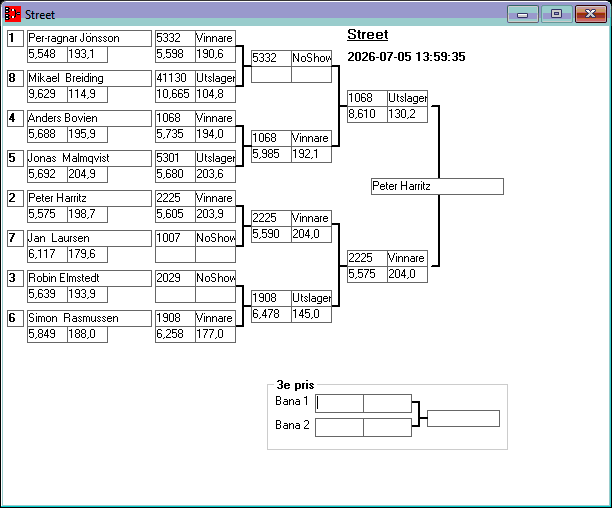
Task: Click semifinal speed 145,0 cell
Action: click(311, 314)
